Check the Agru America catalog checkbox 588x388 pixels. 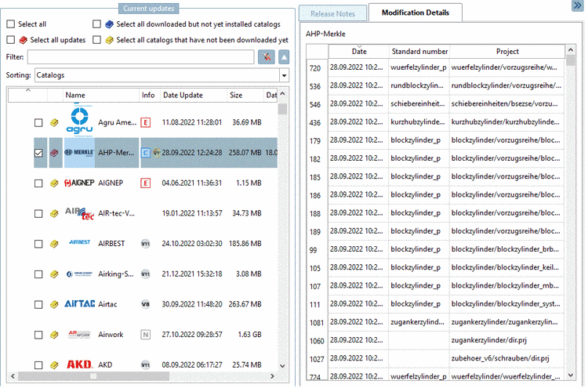38,122
